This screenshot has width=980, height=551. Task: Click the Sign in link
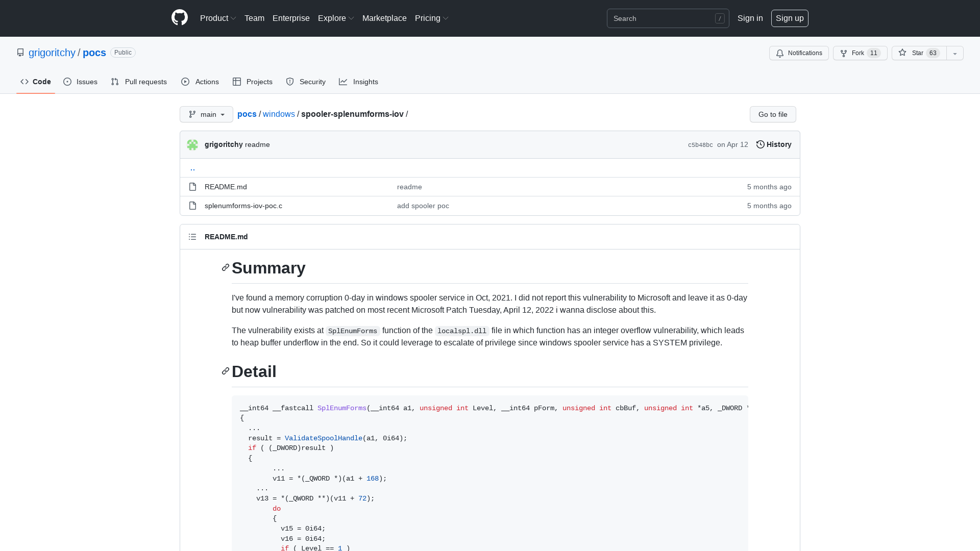click(750, 18)
